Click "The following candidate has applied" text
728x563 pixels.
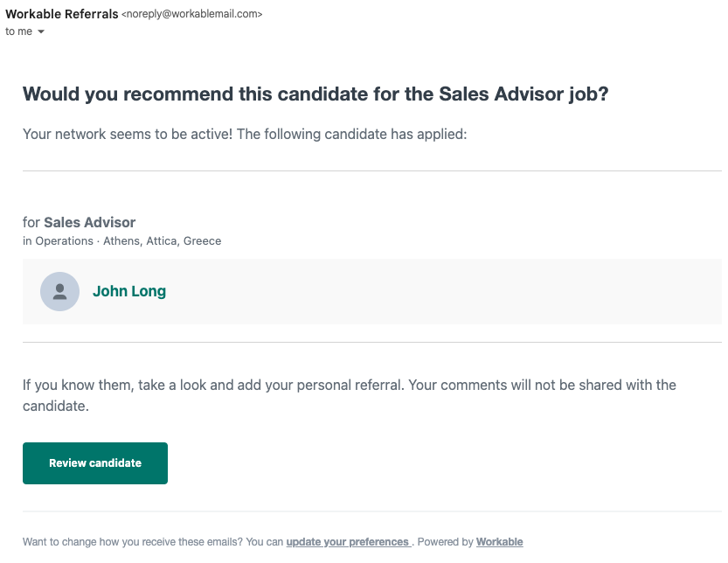[x=350, y=135]
